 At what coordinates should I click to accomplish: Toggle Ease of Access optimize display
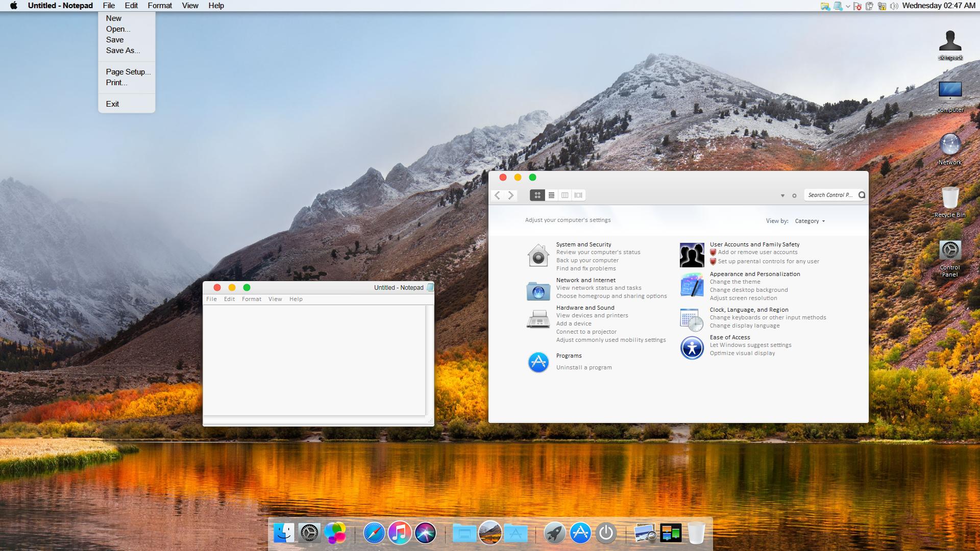[x=743, y=353]
